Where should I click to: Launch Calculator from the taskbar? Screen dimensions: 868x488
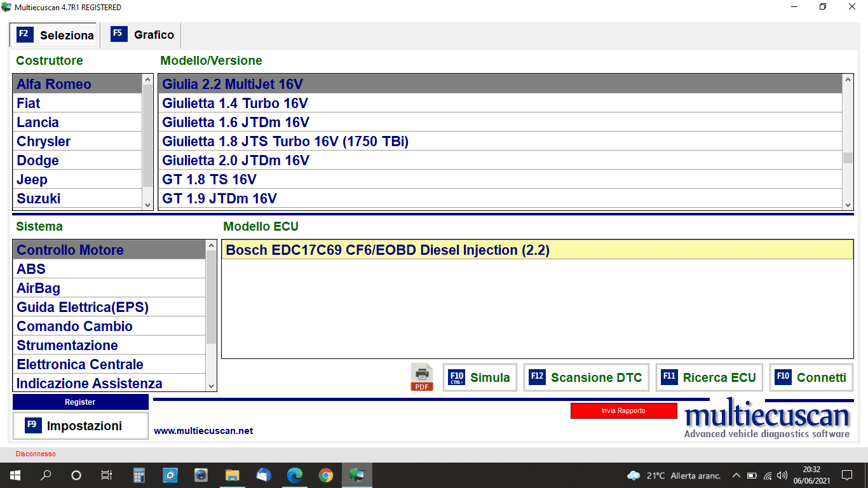(139, 475)
